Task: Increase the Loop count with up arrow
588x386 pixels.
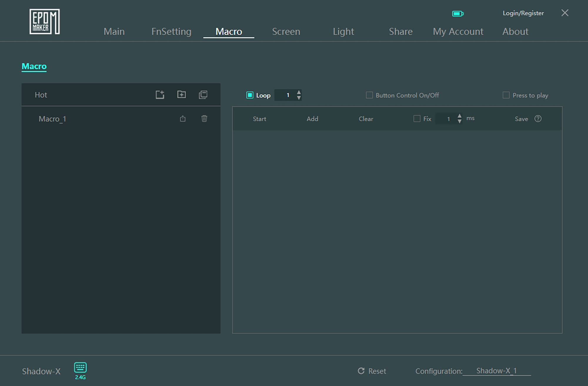Action: pos(299,92)
